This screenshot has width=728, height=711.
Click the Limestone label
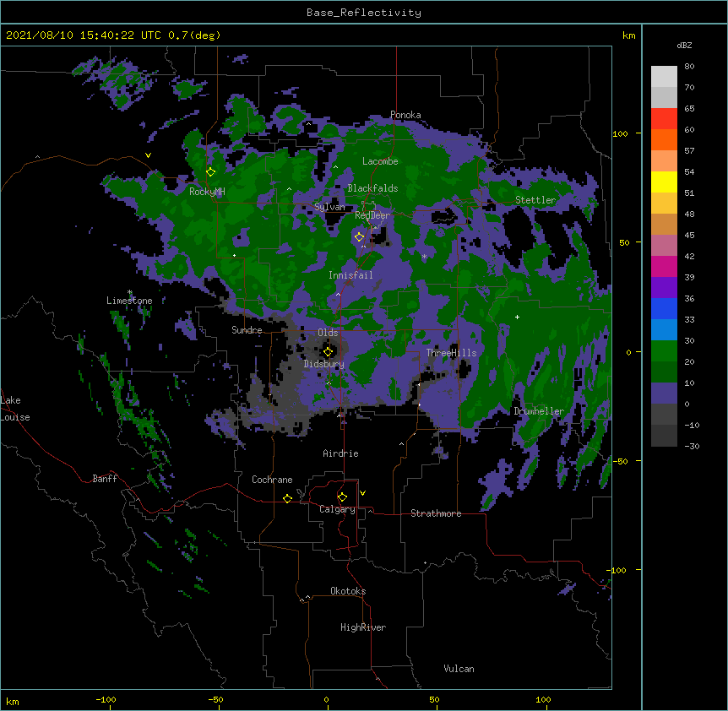(129, 301)
